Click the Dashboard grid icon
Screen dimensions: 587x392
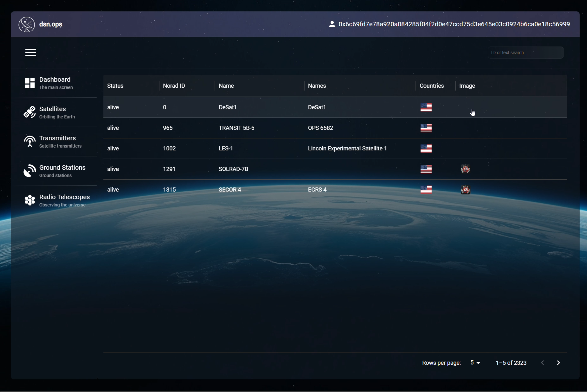[30, 83]
